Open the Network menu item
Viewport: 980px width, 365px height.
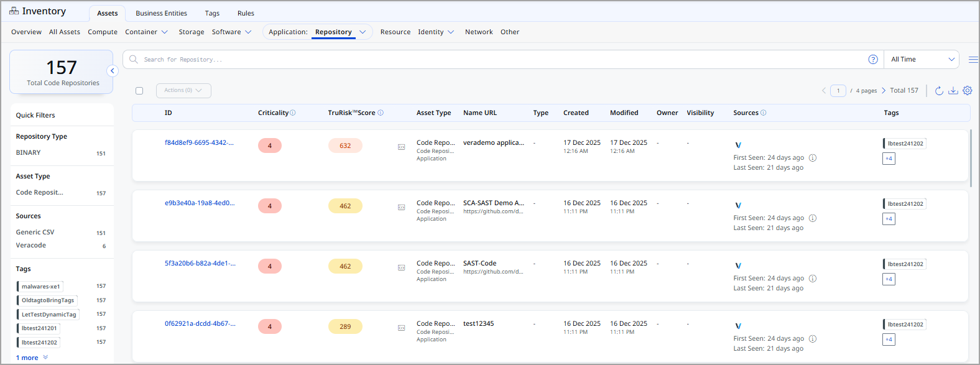point(478,32)
